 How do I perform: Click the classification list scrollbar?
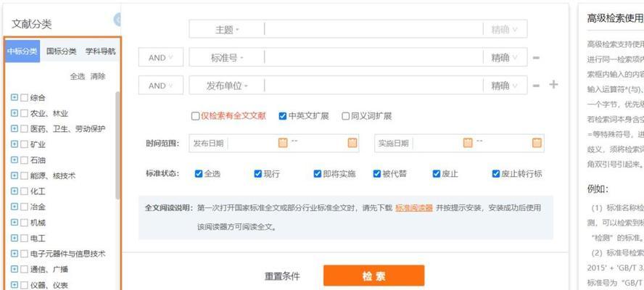tap(117, 146)
